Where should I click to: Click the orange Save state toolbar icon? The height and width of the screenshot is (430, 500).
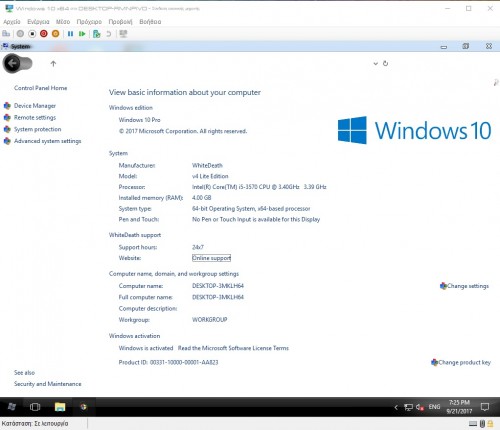point(56,34)
